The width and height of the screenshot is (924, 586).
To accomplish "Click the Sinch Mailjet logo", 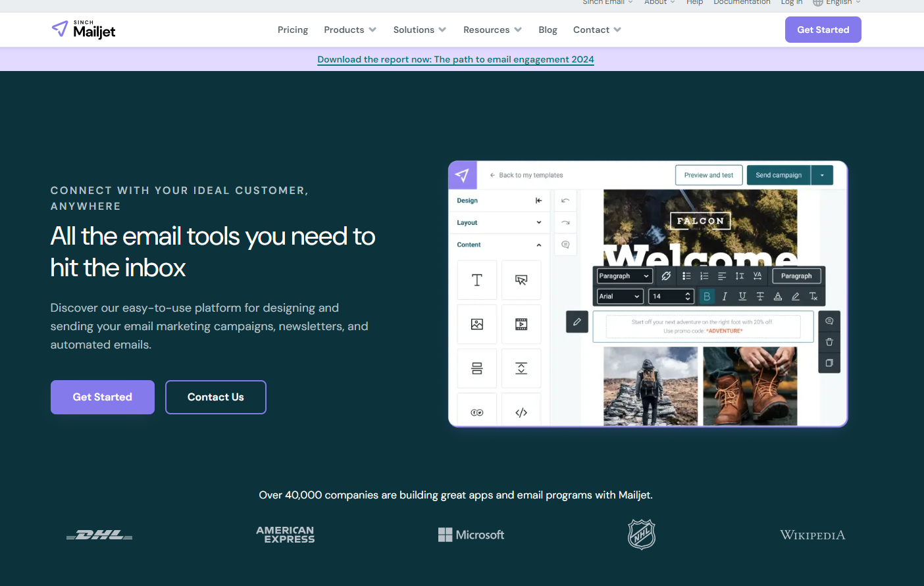I will coord(84,30).
